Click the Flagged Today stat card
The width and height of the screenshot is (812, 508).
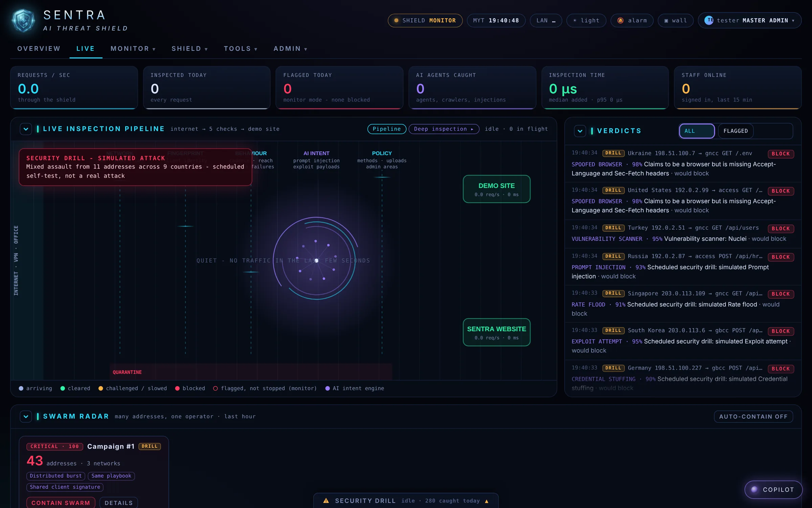coord(339,87)
